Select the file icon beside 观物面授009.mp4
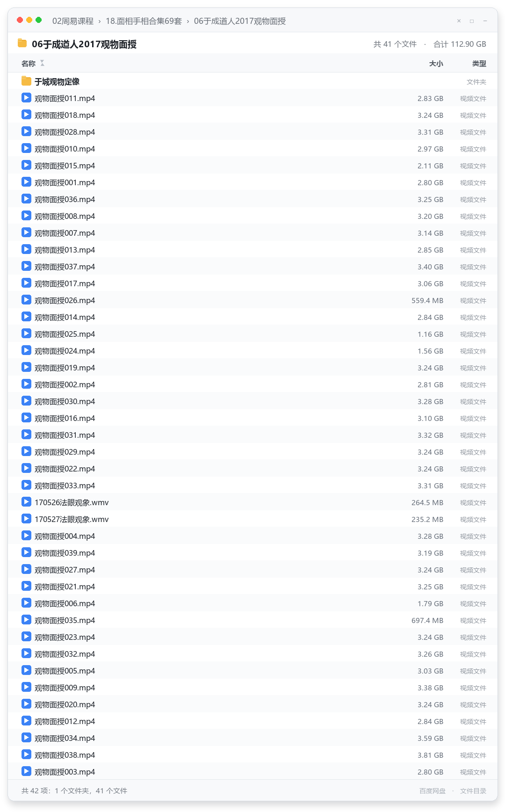505x812 pixels. pos(26,688)
